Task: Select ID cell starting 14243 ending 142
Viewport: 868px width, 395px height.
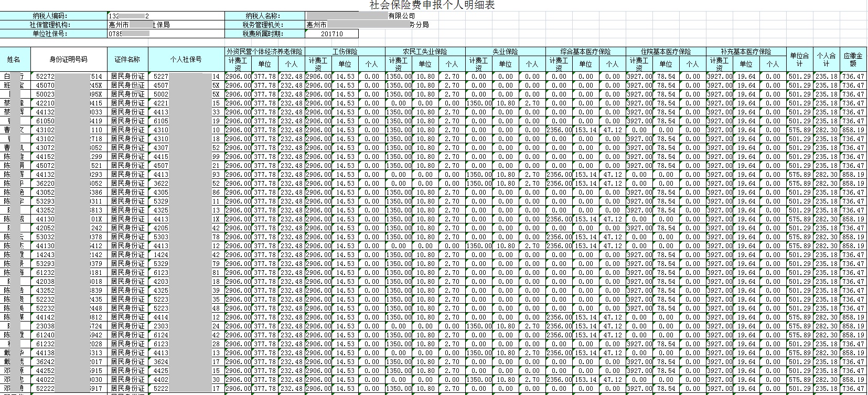Action: pos(69,255)
